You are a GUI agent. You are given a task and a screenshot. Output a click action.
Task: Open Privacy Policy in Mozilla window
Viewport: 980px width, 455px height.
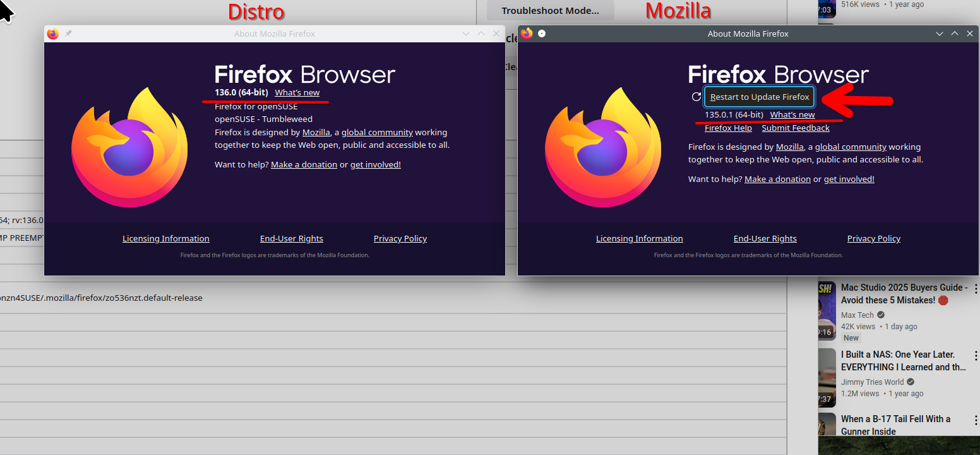click(874, 239)
